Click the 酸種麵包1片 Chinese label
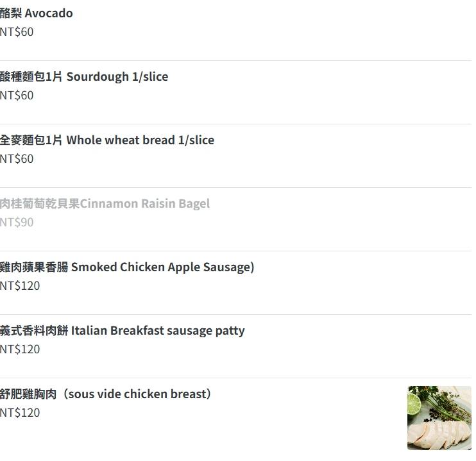476x461 pixels. pyautogui.click(x=31, y=77)
